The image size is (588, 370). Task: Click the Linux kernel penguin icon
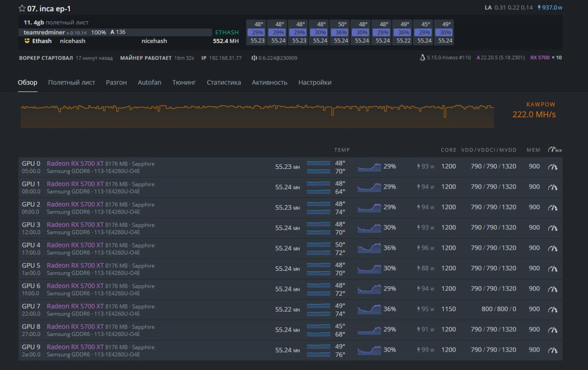pos(422,58)
